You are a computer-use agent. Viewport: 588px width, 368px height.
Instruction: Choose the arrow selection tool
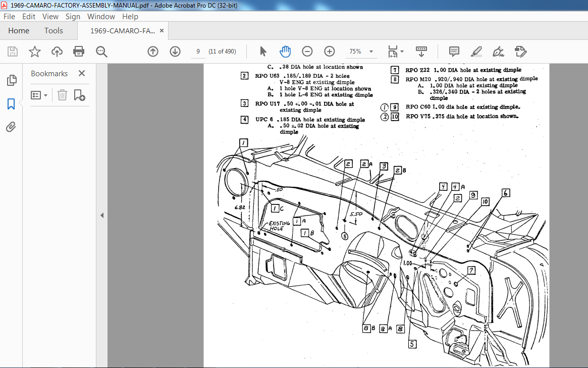tap(263, 51)
